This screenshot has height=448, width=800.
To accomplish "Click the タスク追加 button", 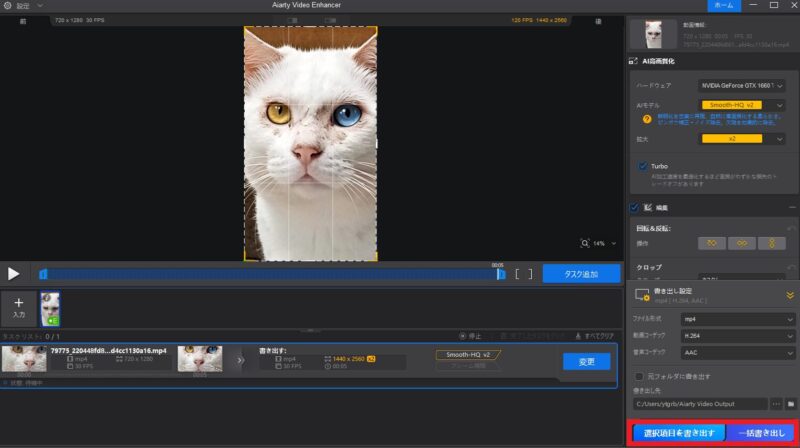I will coord(580,273).
